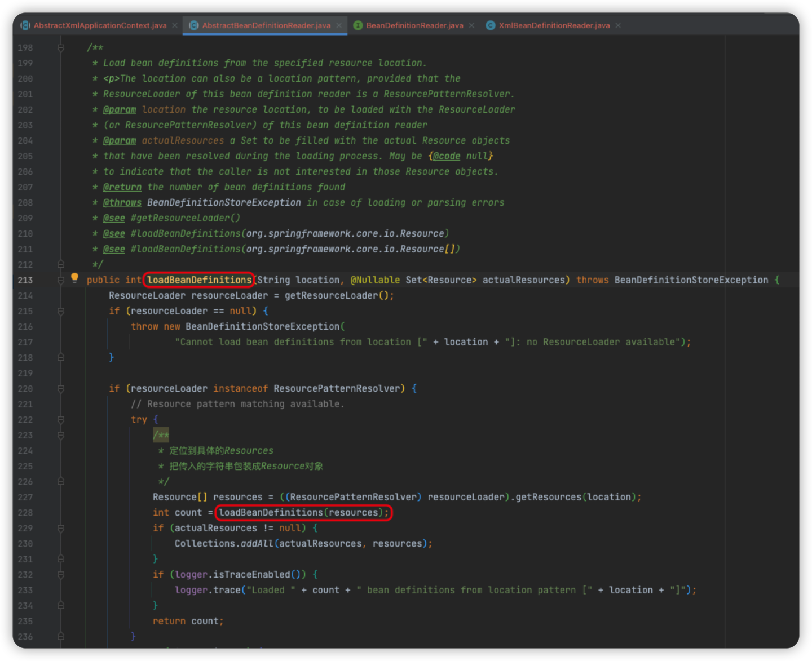Click @param actualResources tag in Javadoc
The width and height of the screenshot is (812, 661).
click(163, 140)
